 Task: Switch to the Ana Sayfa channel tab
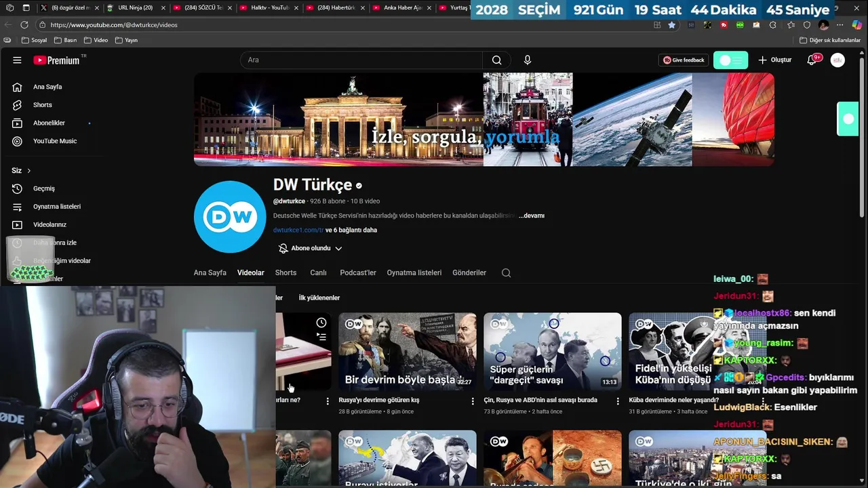click(x=210, y=273)
